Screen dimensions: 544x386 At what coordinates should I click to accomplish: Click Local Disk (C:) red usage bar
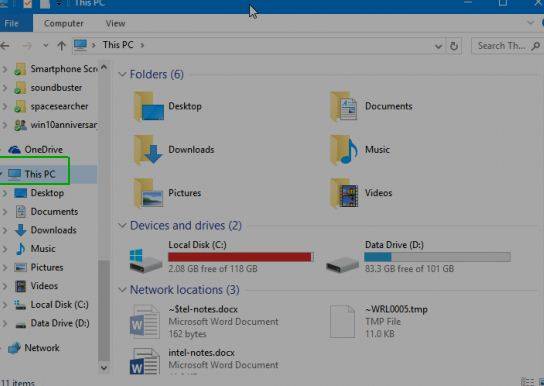[x=241, y=257]
